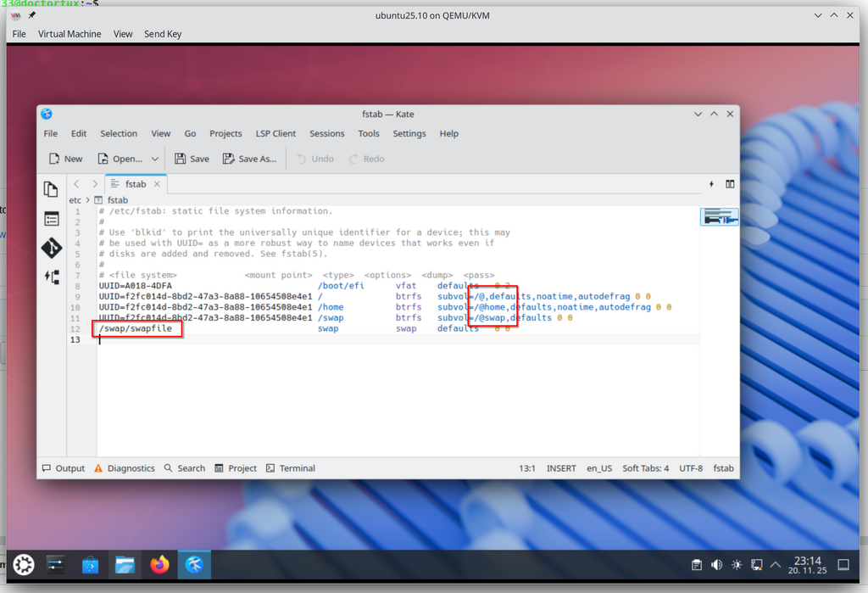Open the Soft Tabs: 4 indentation dropdown
Screen dimensions: 868x593
tap(645, 468)
